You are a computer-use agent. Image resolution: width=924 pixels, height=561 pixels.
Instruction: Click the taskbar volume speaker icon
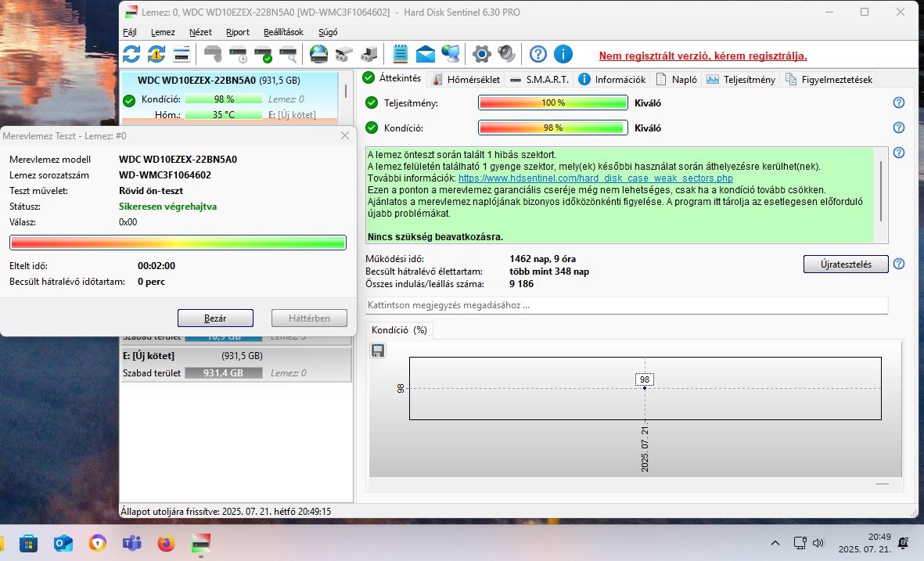(818, 543)
